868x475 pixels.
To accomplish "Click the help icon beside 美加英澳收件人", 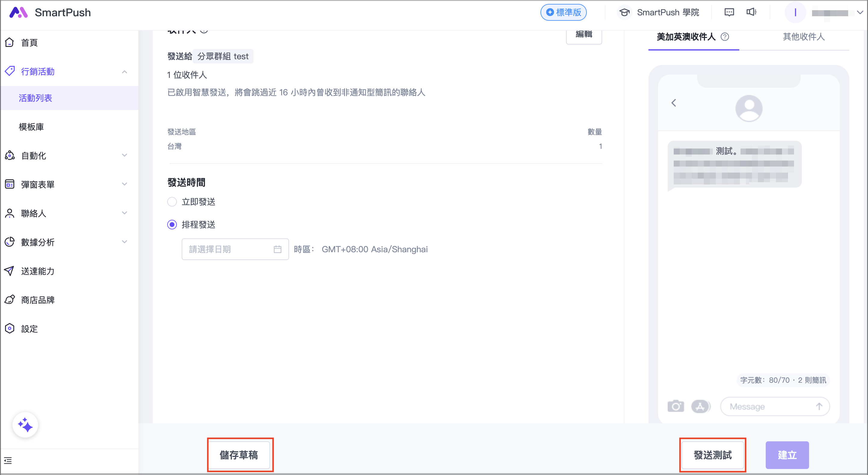I will click(x=725, y=37).
